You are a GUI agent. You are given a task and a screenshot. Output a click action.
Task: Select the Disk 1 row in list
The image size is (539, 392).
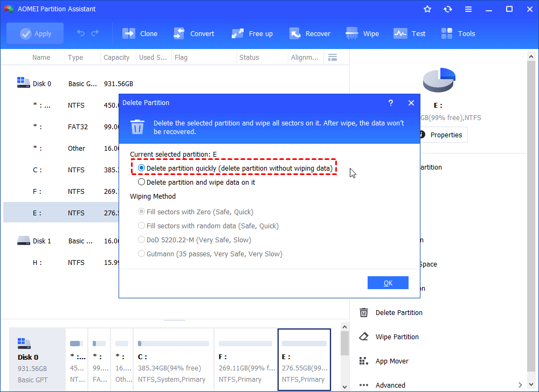(x=61, y=241)
